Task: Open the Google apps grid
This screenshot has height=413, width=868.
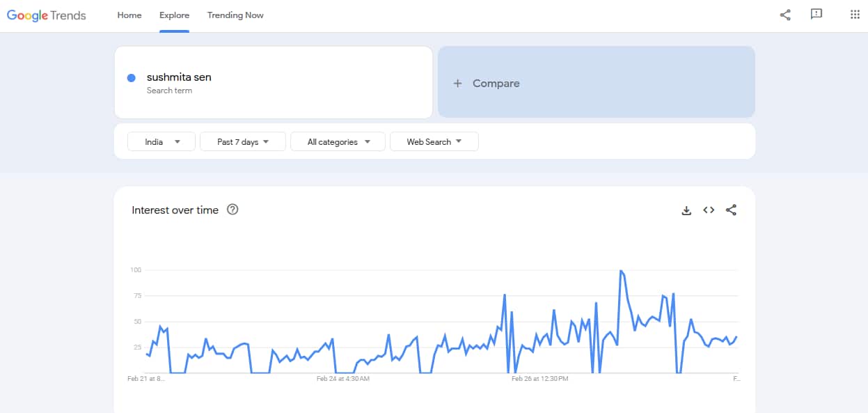Action: (x=855, y=15)
